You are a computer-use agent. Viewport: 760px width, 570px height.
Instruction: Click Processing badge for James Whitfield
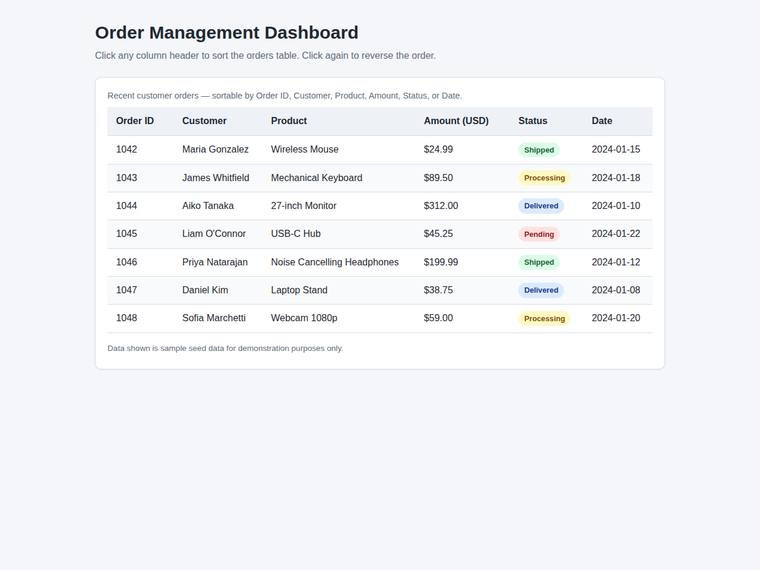(x=544, y=178)
